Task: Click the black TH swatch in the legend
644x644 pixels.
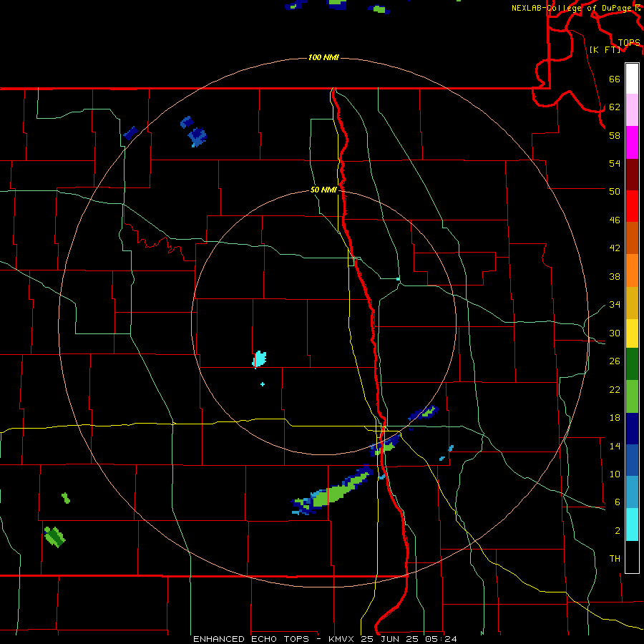Action: point(632,557)
